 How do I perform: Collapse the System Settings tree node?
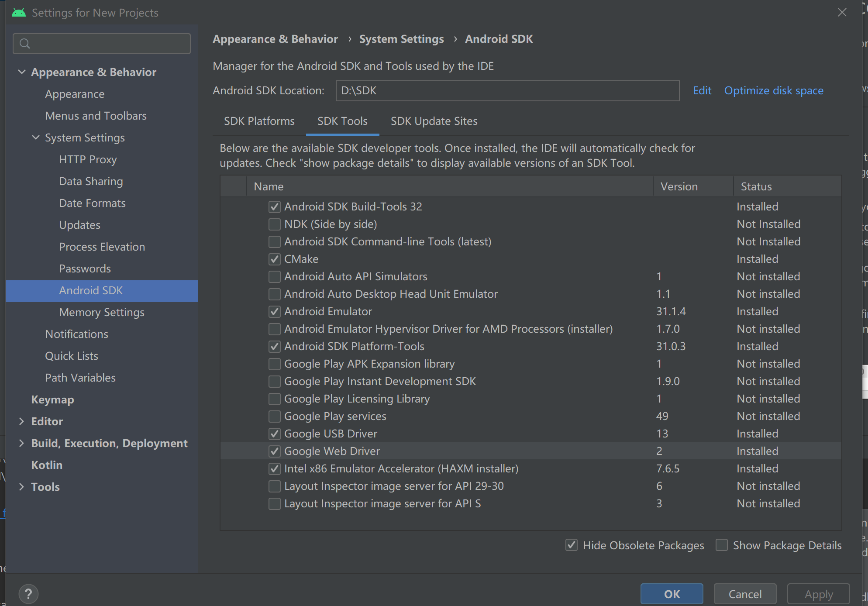coord(36,137)
